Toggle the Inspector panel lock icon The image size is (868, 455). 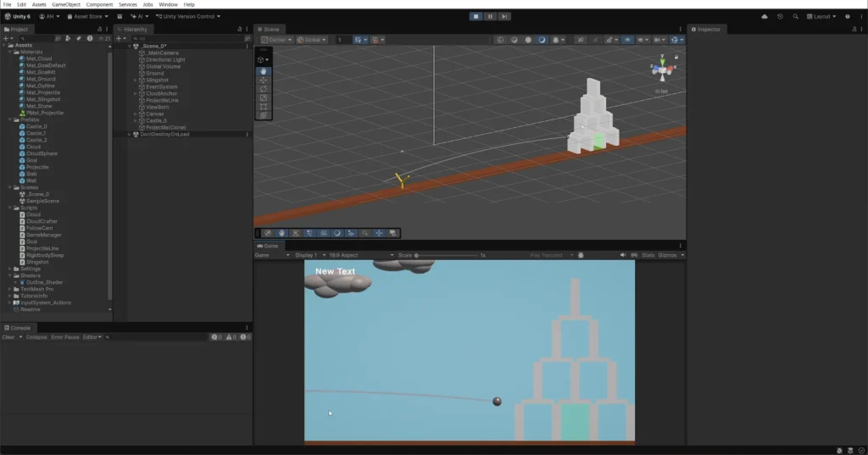click(x=854, y=30)
